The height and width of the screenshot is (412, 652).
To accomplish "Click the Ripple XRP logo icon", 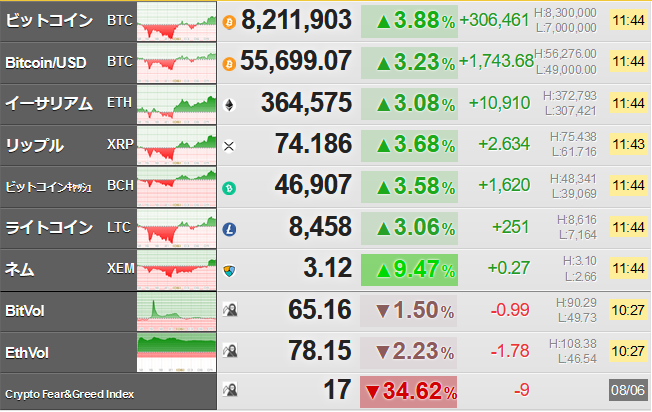I will point(229,146).
